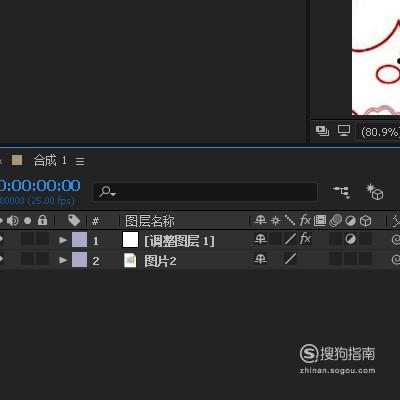This screenshot has width=400, height=400.
Task: Open the composition mini-flowchart
Action: [342, 192]
